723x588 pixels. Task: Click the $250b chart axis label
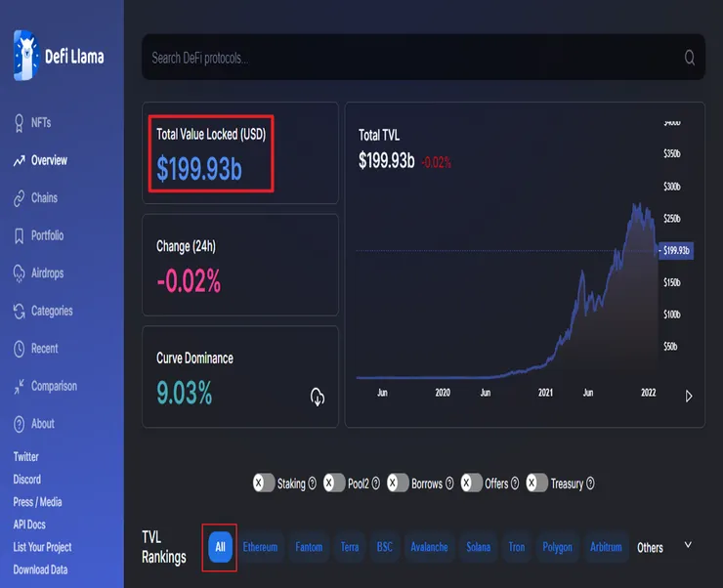(672, 219)
